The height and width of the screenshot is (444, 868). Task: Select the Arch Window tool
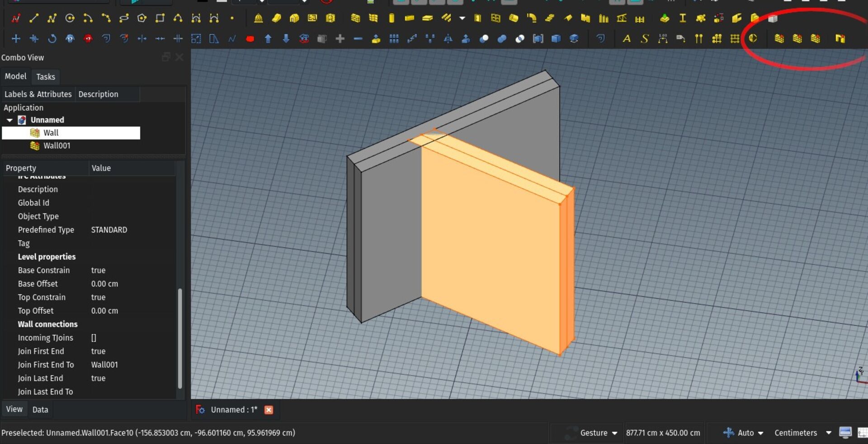tap(495, 19)
